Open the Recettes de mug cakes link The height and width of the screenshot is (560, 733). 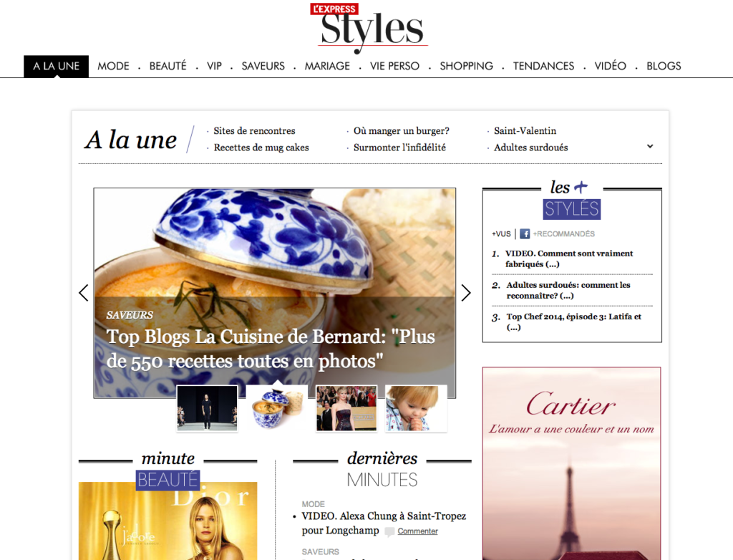[261, 148]
